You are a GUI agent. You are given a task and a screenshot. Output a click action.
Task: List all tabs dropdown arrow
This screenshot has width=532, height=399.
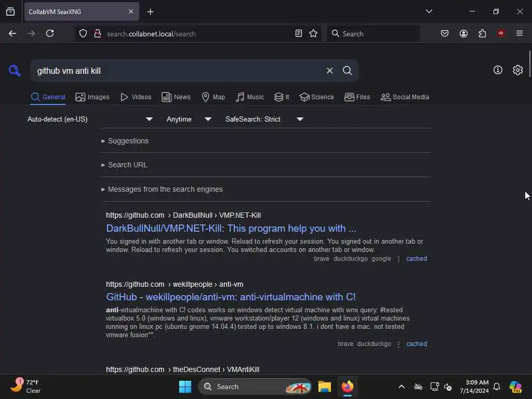point(429,11)
